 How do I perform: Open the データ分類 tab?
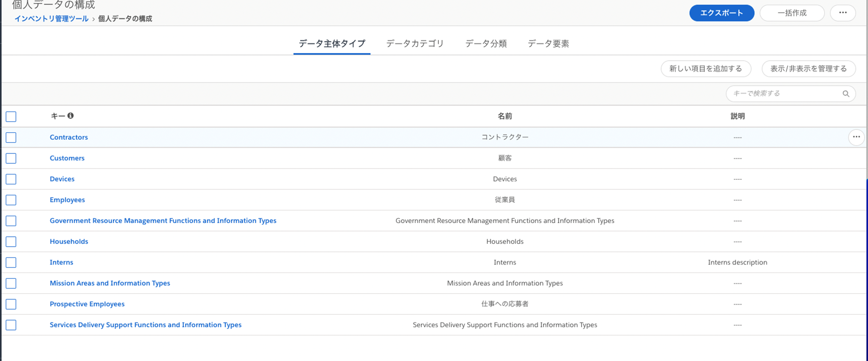[486, 44]
